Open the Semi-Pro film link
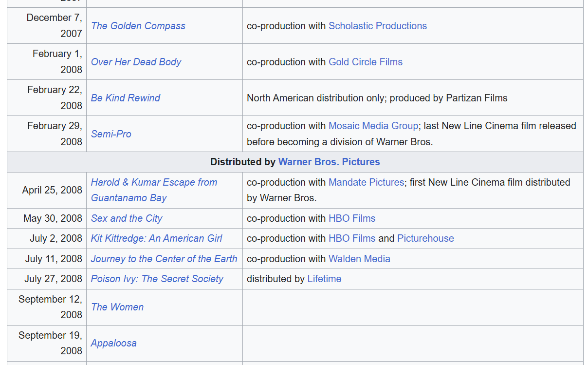This screenshot has width=588, height=365. click(111, 134)
